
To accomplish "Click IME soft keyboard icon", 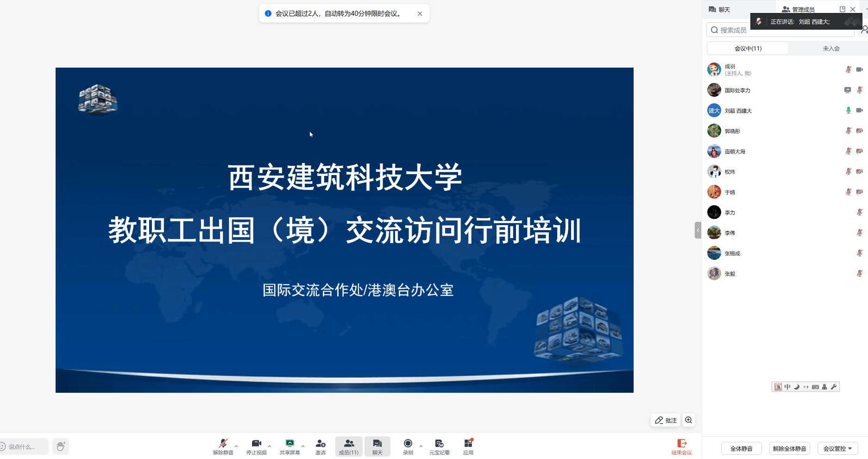I will tap(815, 387).
